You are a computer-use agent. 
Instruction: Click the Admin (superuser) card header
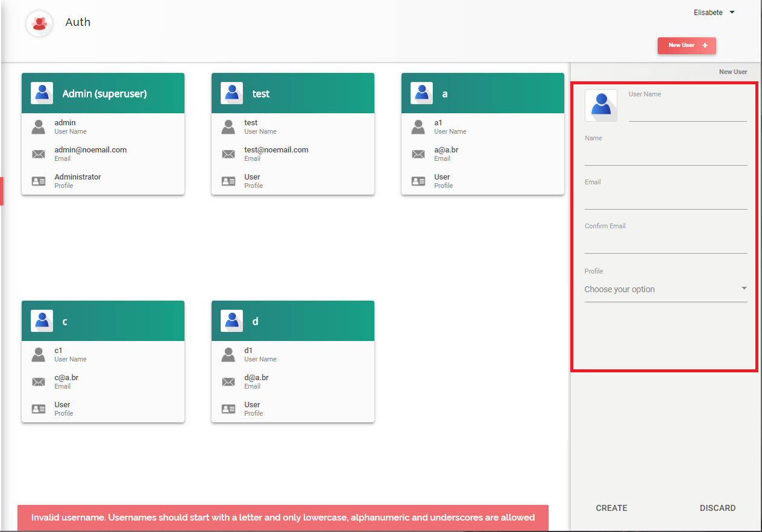pos(103,93)
